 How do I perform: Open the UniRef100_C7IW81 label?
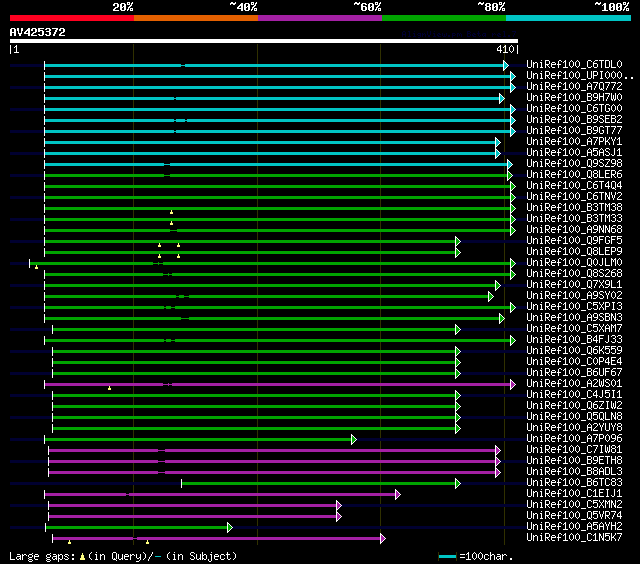pos(574,450)
